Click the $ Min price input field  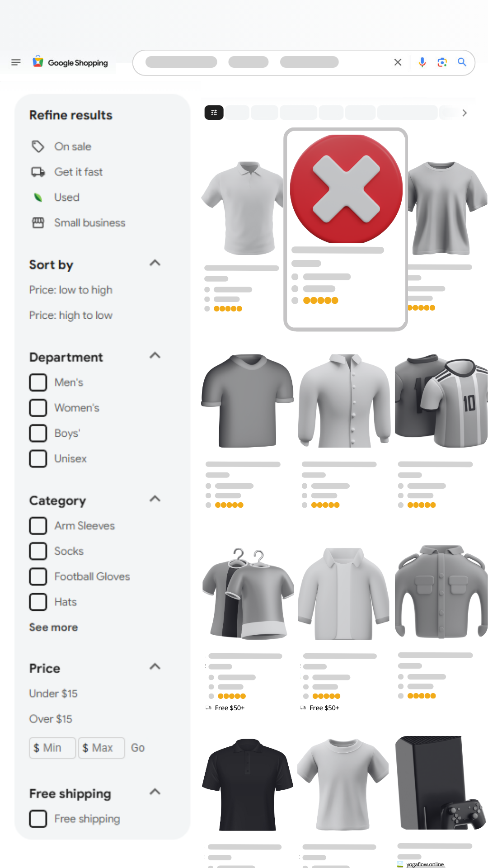click(52, 748)
